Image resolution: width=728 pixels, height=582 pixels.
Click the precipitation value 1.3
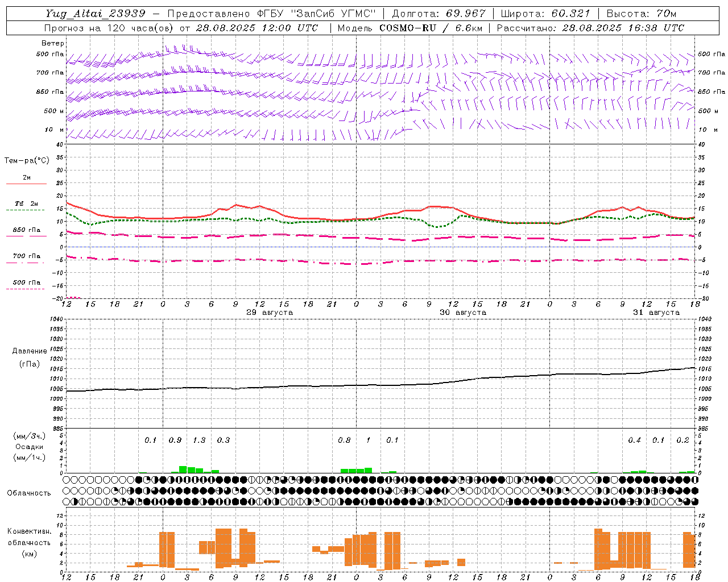(199, 440)
